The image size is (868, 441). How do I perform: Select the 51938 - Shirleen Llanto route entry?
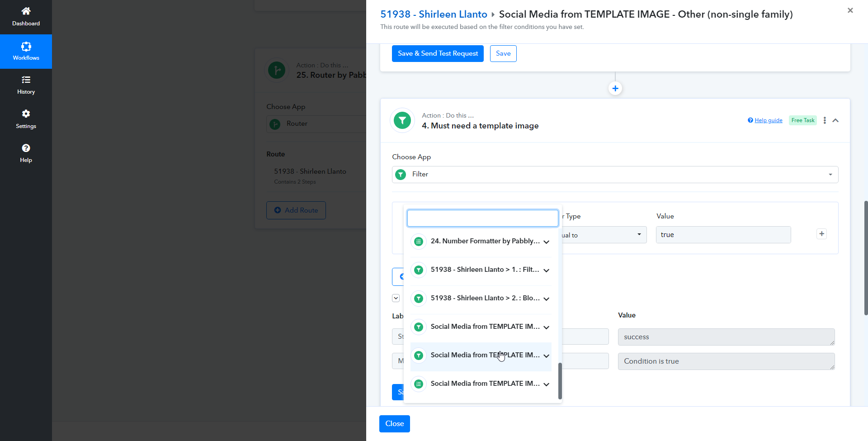coord(310,171)
